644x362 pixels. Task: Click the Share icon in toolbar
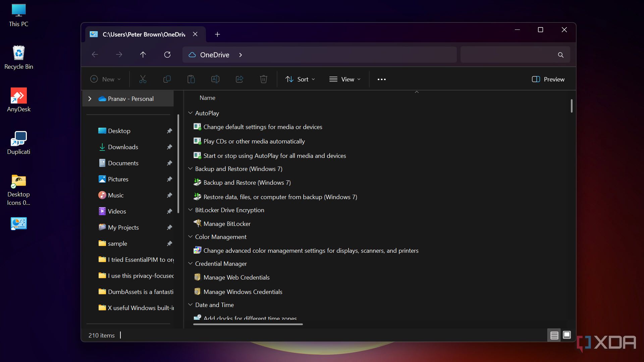(x=239, y=79)
